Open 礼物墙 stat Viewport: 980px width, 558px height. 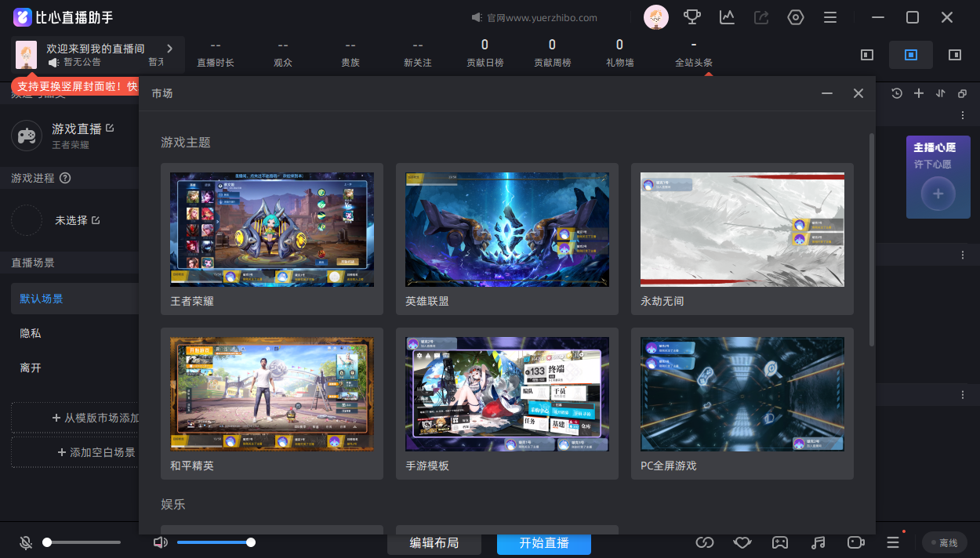tap(619, 53)
